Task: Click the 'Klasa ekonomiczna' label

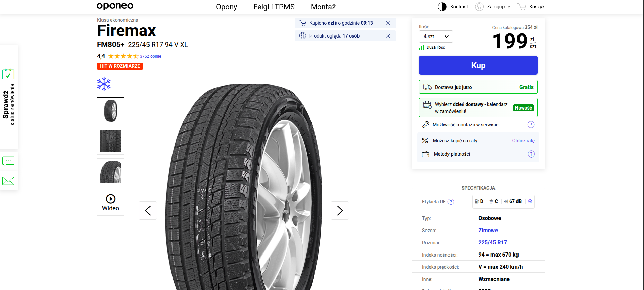Action: 117,20
